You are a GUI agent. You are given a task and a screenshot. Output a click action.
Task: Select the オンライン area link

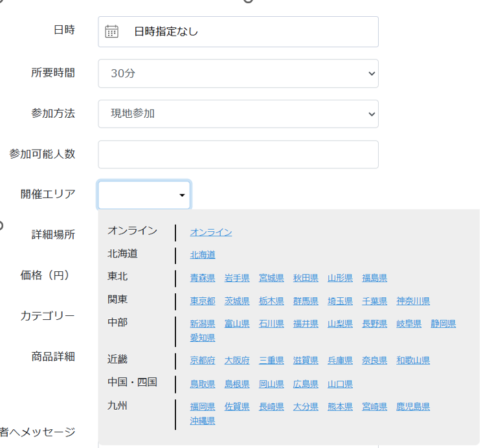(210, 232)
